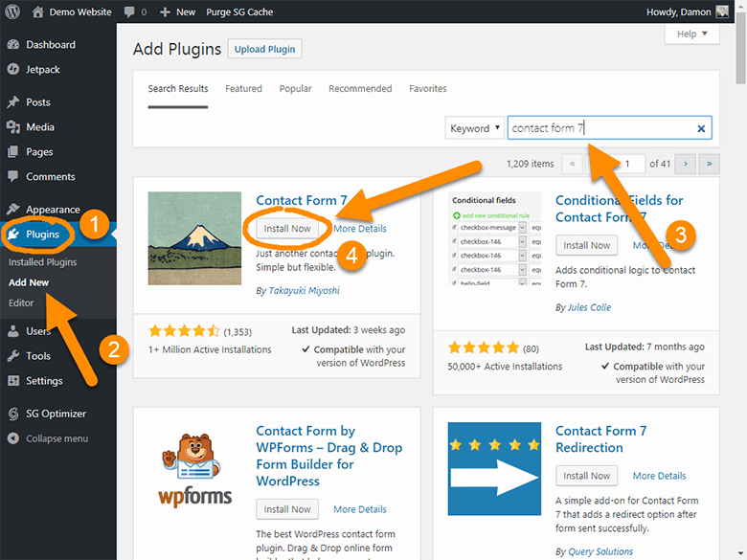Click the Pages icon in the sidebar

pos(13,151)
